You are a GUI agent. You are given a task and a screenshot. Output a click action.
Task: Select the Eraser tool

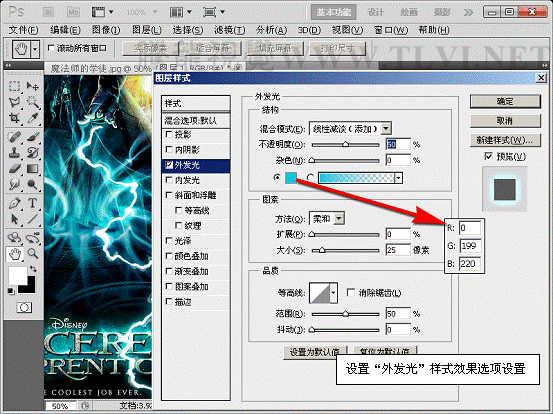pyautogui.click(x=14, y=169)
